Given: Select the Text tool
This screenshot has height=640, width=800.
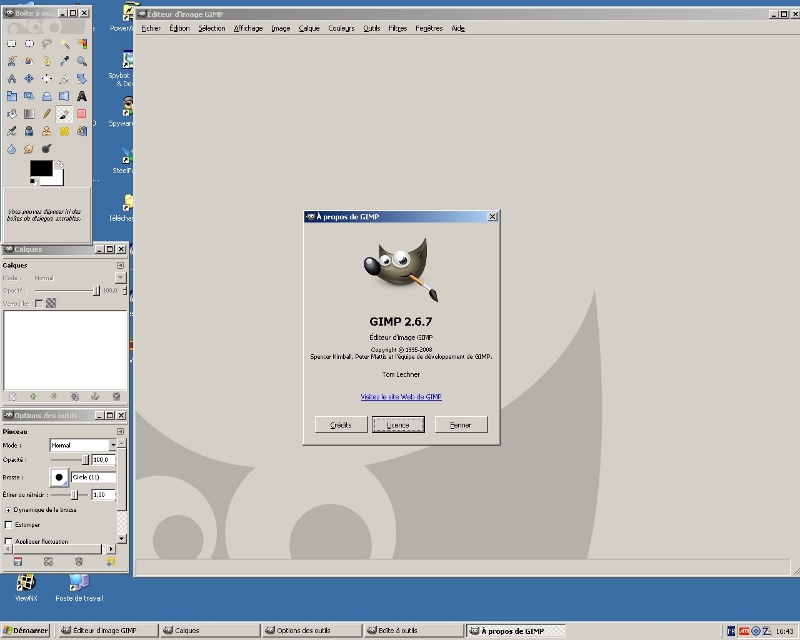Looking at the screenshot, I should (x=81, y=96).
